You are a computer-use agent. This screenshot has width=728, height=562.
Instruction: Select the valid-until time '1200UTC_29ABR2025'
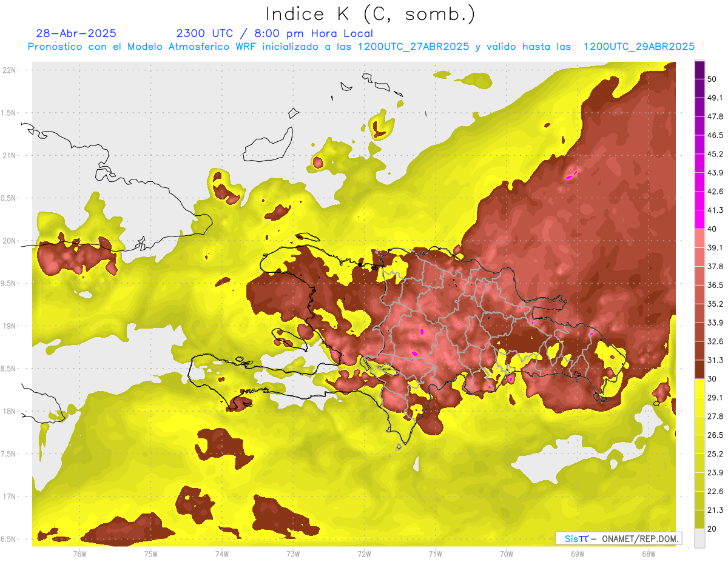(x=639, y=47)
